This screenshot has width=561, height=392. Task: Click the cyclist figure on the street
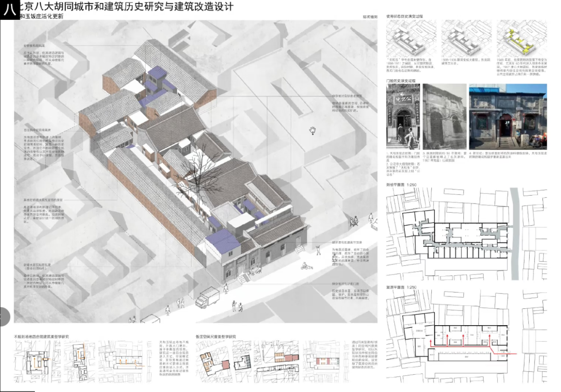305,266
